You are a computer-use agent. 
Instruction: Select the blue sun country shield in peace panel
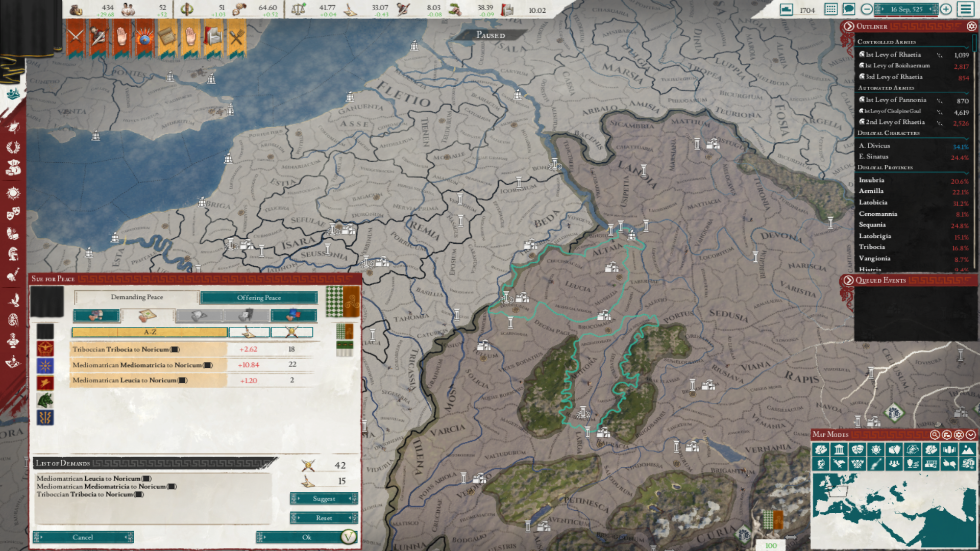coord(45,366)
